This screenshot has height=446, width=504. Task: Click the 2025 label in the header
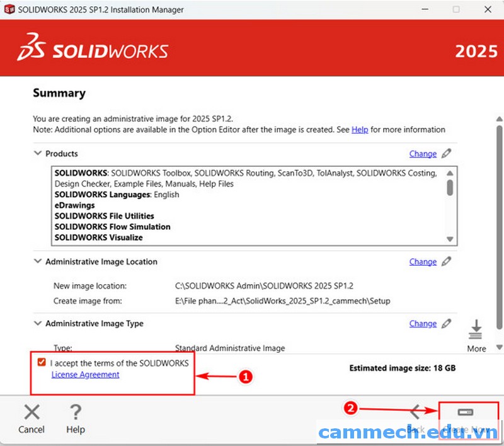point(477,51)
